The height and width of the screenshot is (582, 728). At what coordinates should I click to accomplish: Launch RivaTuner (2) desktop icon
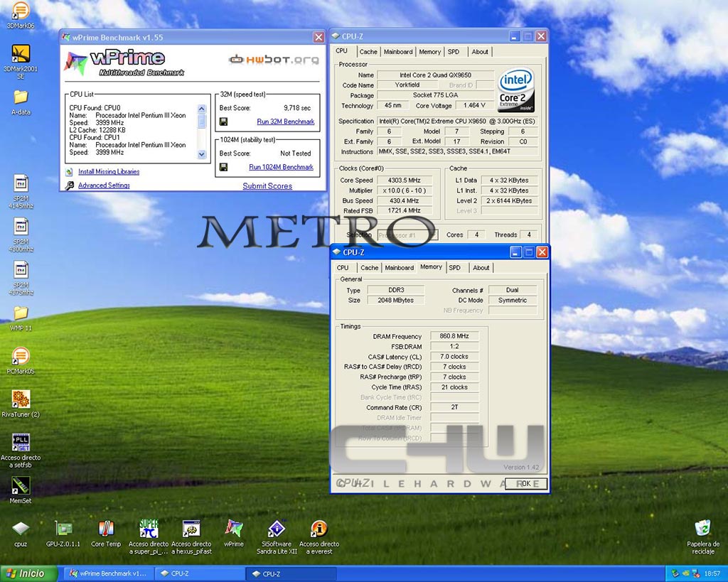click(21, 399)
